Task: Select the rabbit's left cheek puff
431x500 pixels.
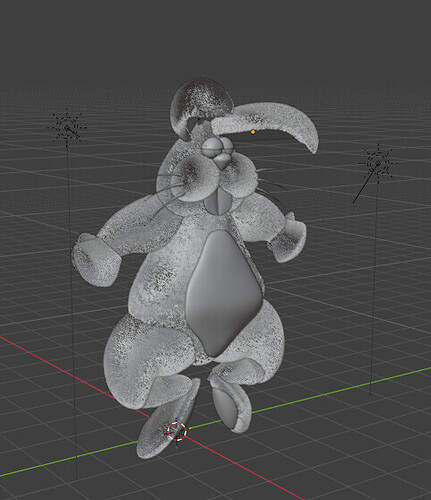Action: click(190, 178)
